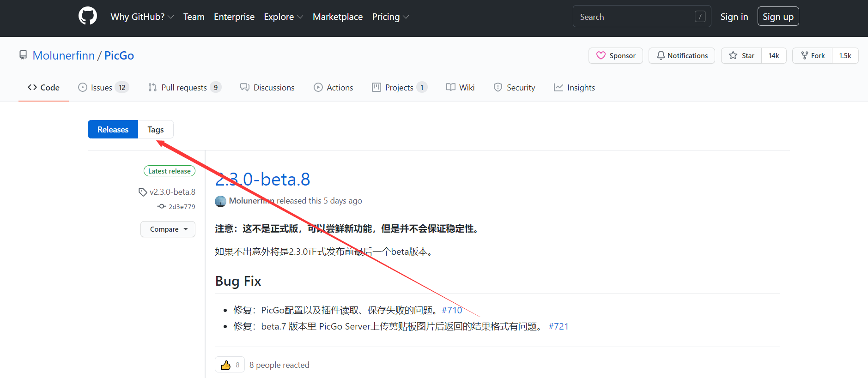Focus the Search input field
868x378 pixels.
pos(642,17)
